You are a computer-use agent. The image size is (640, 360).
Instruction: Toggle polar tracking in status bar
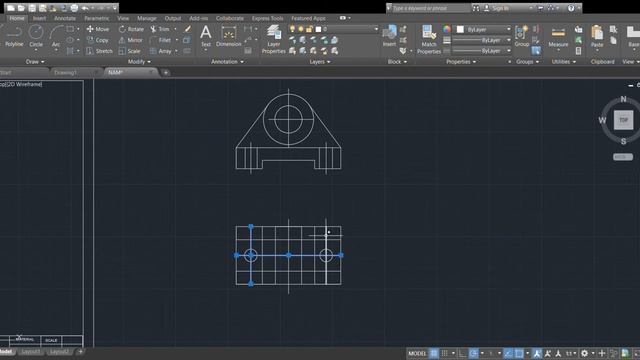point(473,353)
